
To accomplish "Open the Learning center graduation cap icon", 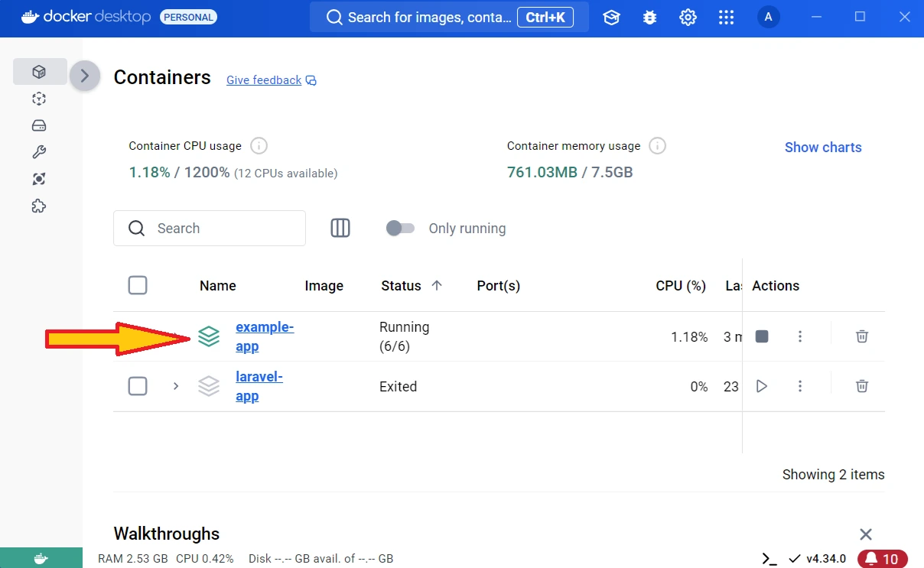I will 611,18.
